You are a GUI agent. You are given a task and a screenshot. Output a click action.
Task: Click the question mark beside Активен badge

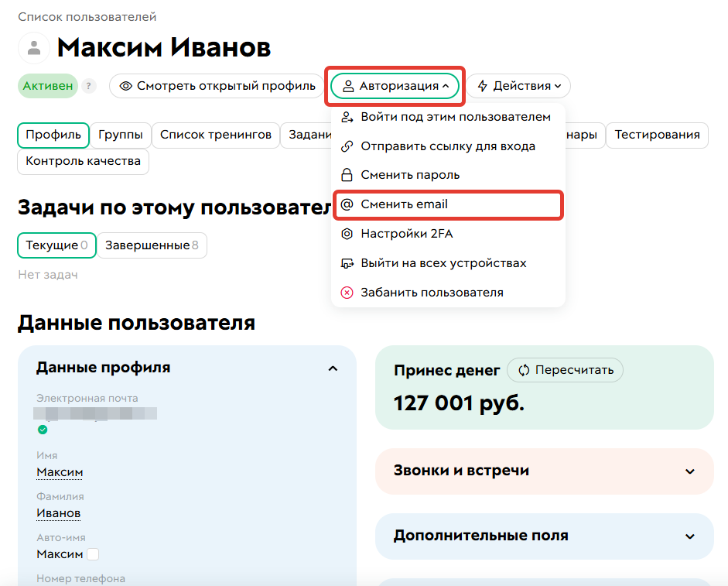(89, 86)
